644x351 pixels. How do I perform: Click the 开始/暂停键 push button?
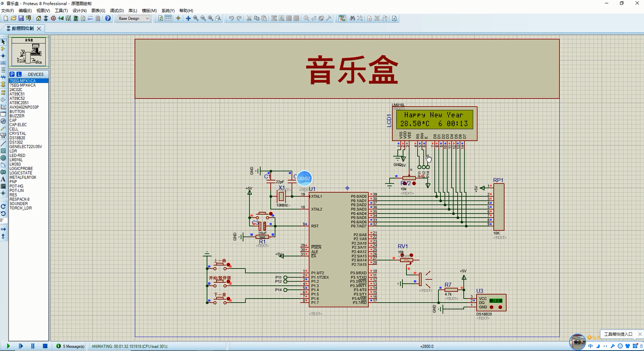point(220,282)
